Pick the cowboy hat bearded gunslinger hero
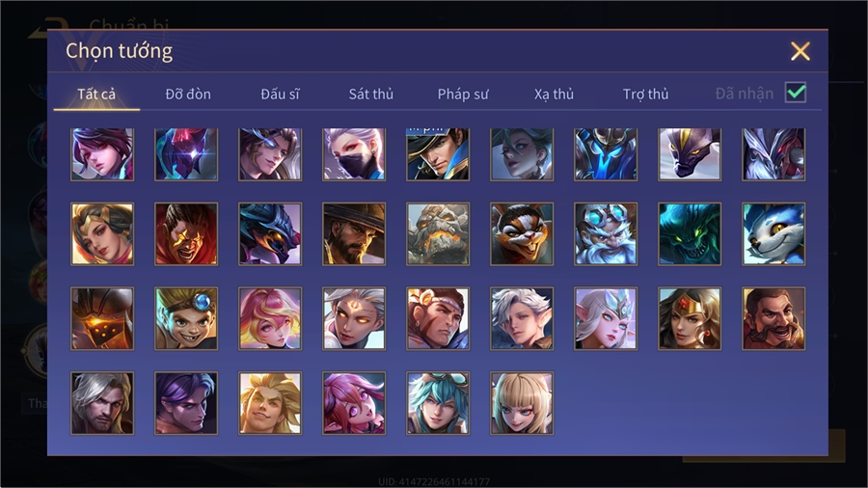Viewport: 868px width, 488px height. [x=354, y=233]
